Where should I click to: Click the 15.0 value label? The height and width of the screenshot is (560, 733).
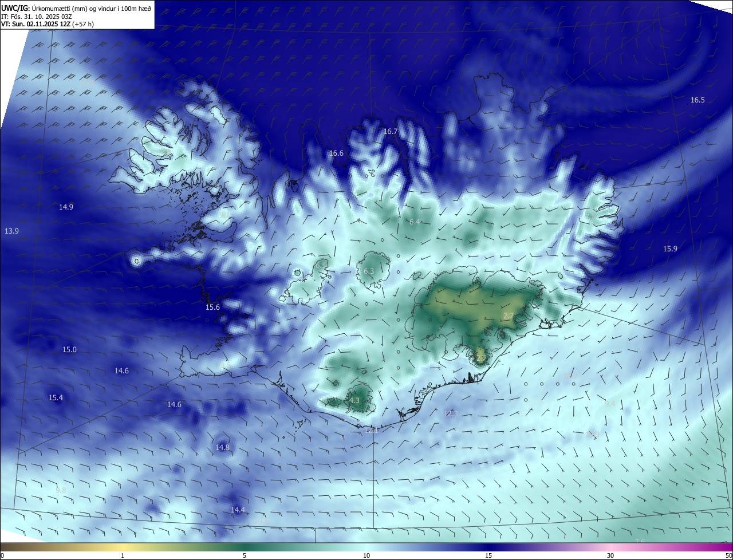(x=69, y=350)
